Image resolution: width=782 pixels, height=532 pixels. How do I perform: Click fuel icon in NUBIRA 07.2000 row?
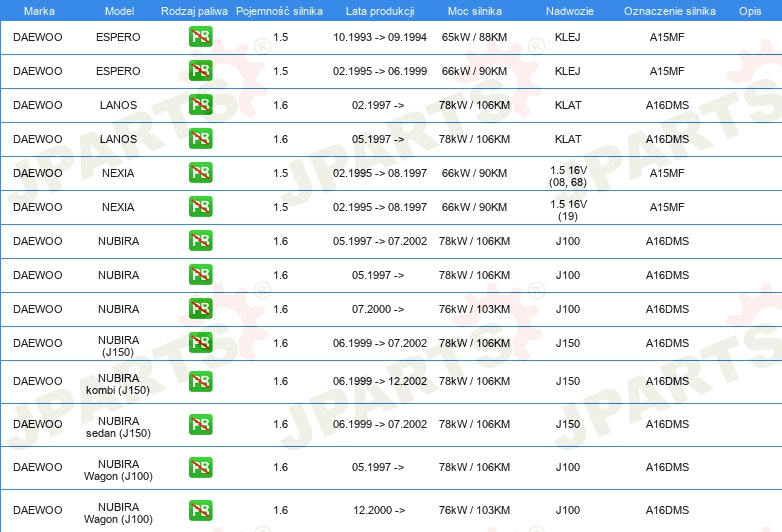[200, 308]
